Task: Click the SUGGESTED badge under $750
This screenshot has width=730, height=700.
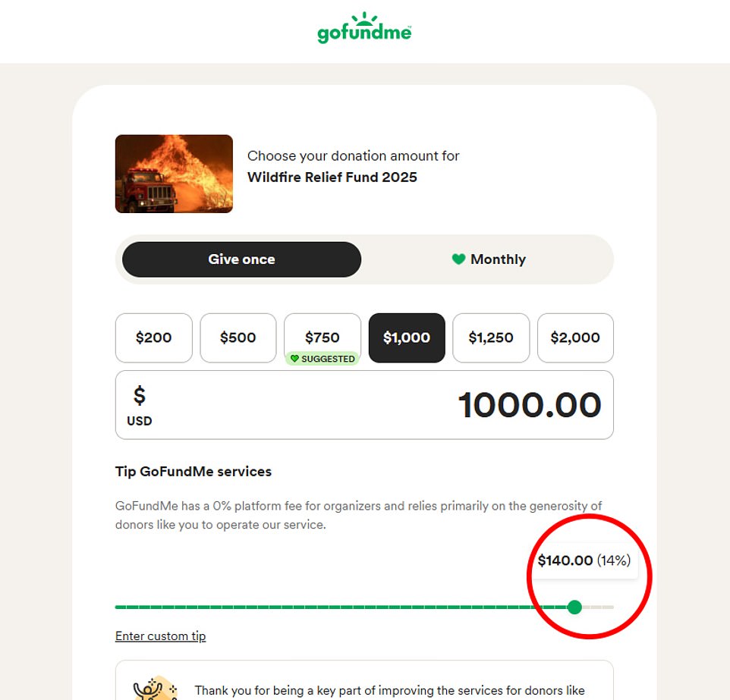Action: 323,358
